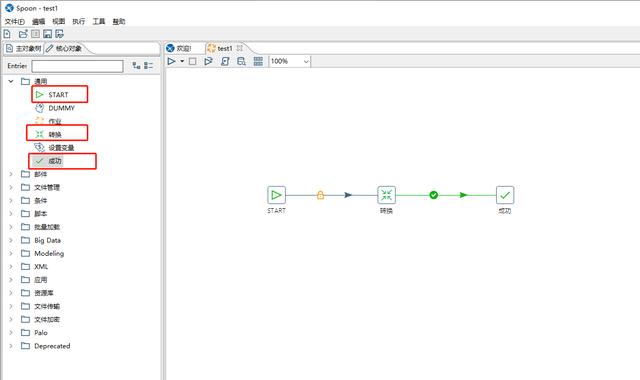The height and width of the screenshot is (380, 640).
Task: Click the greyed icon left of save
Action: [x=36, y=34]
